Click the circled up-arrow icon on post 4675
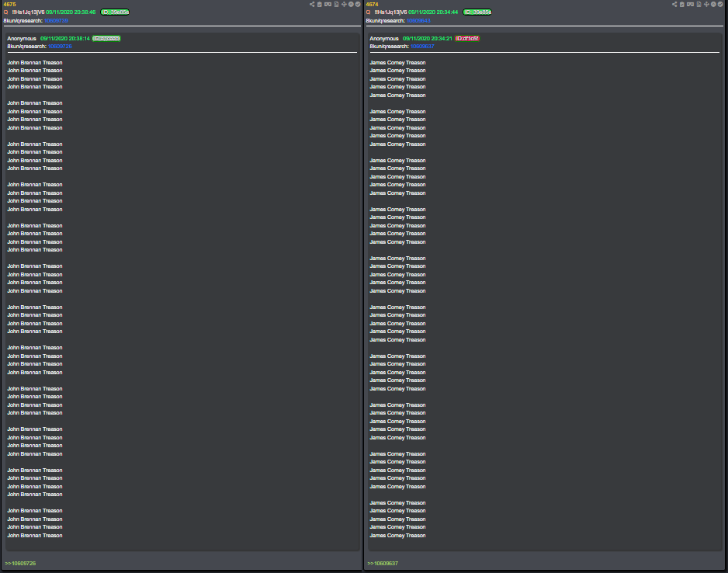This screenshot has height=573, width=728. pos(351,4)
